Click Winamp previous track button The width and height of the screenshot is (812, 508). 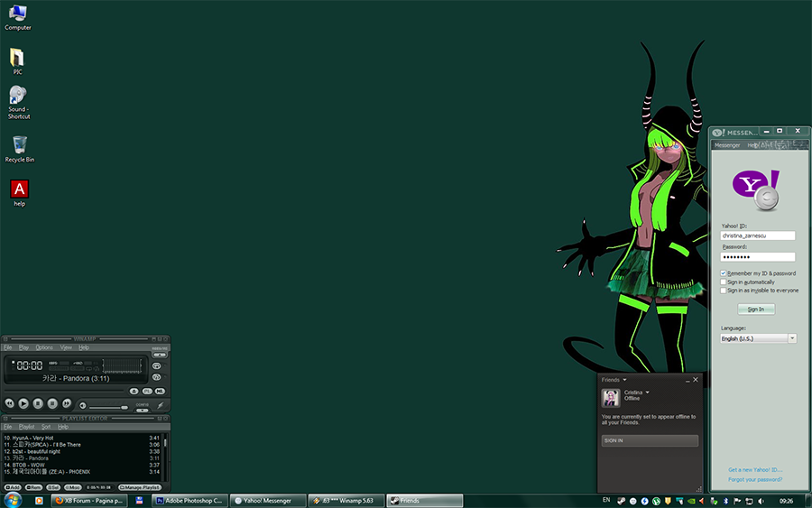click(x=9, y=403)
